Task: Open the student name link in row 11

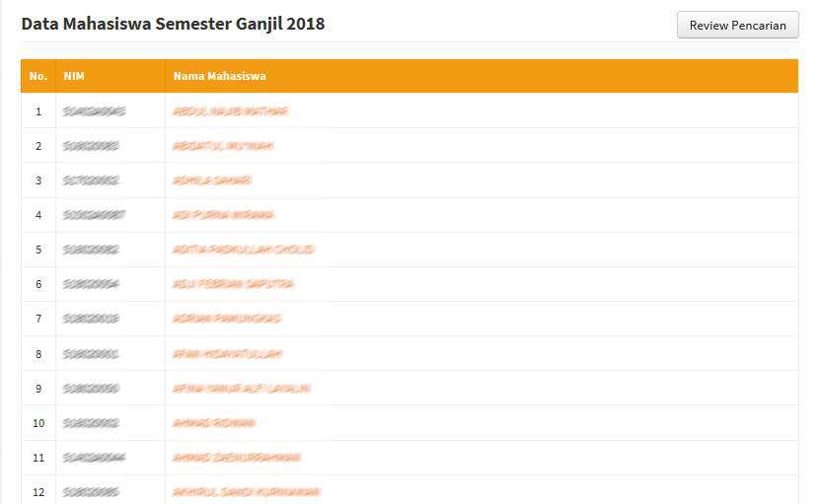Action: tap(237, 458)
